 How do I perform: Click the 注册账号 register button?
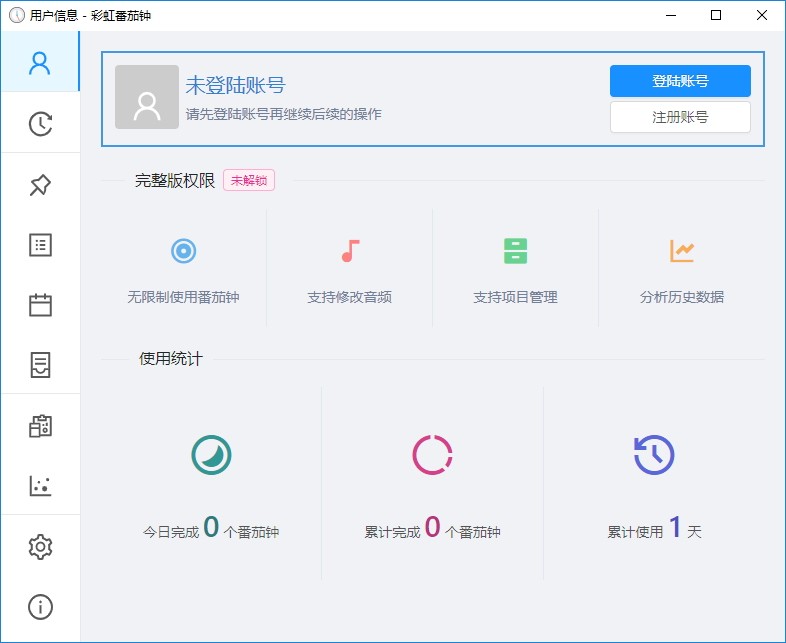click(x=680, y=117)
